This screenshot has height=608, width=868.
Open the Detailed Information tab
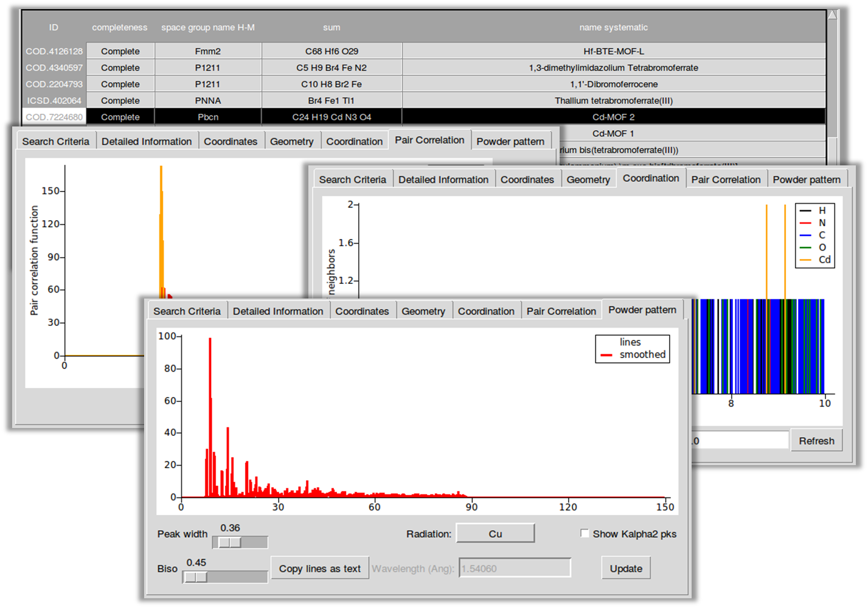(x=278, y=311)
